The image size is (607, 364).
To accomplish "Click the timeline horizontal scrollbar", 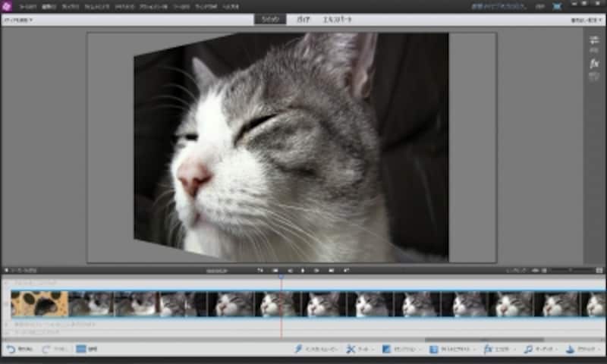I will pyautogui.click(x=484, y=340).
